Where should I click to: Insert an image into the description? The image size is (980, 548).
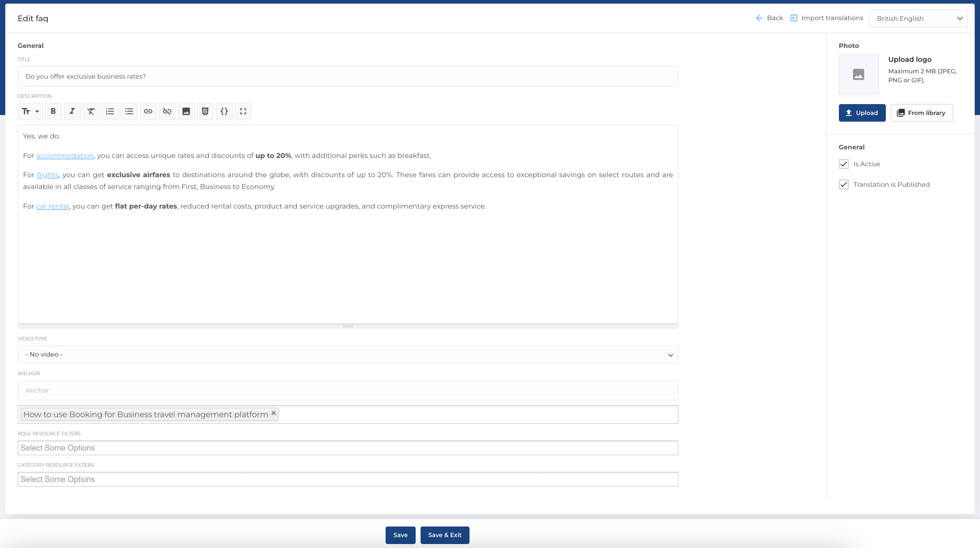click(186, 111)
